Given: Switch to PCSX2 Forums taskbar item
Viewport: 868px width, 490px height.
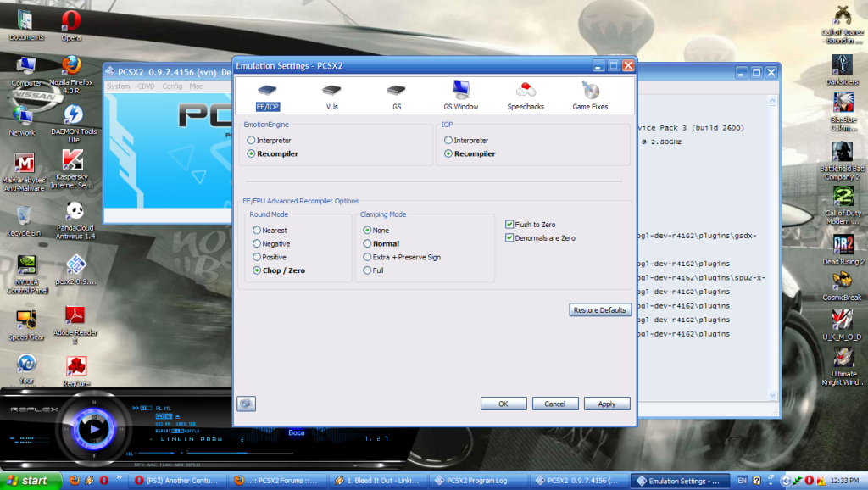Looking at the screenshot, I should point(276,481).
